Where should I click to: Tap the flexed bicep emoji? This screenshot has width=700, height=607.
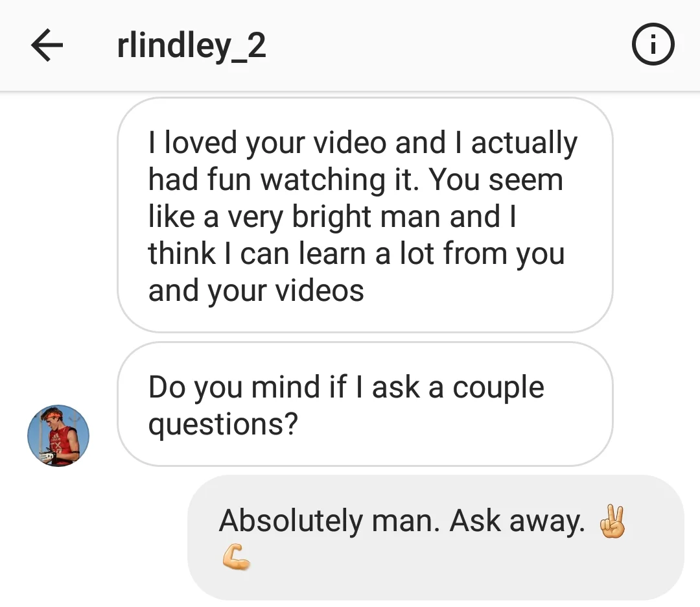pyautogui.click(x=236, y=557)
